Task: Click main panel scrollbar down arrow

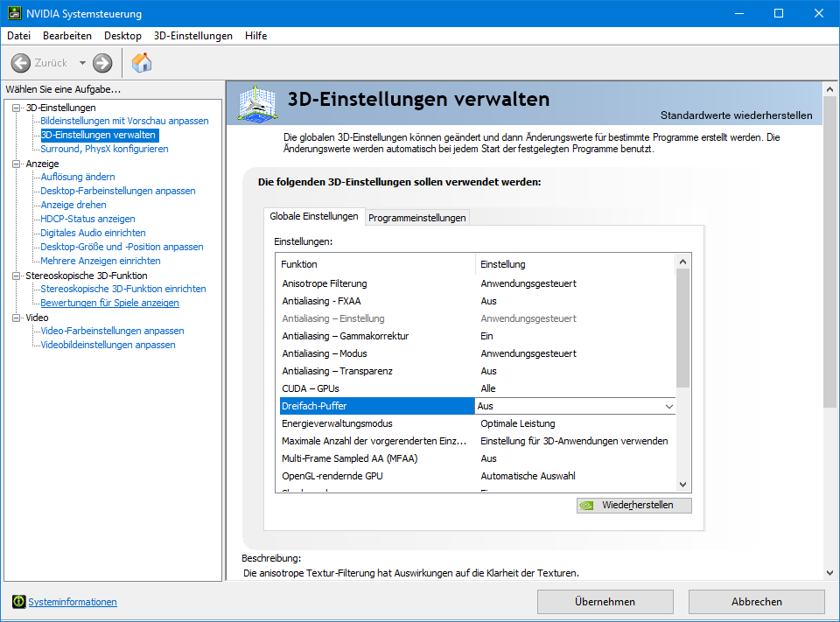Action: [x=829, y=573]
